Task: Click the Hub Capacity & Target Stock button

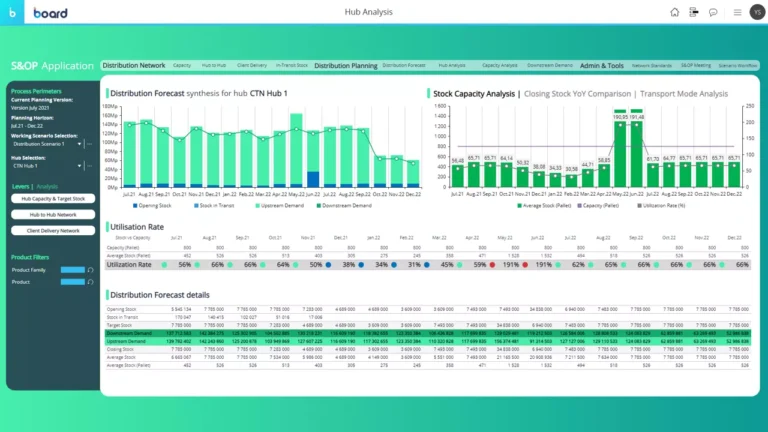Action: (48, 199)
